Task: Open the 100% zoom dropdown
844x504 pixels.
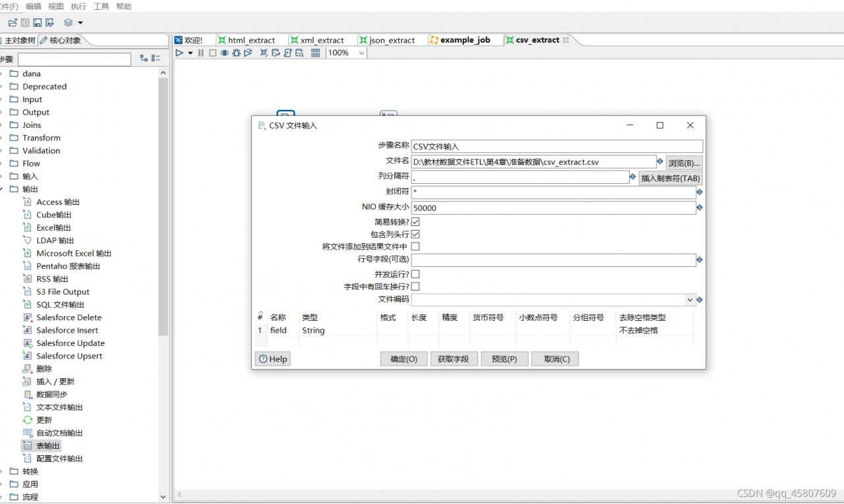Action: [x=361, y=53]
